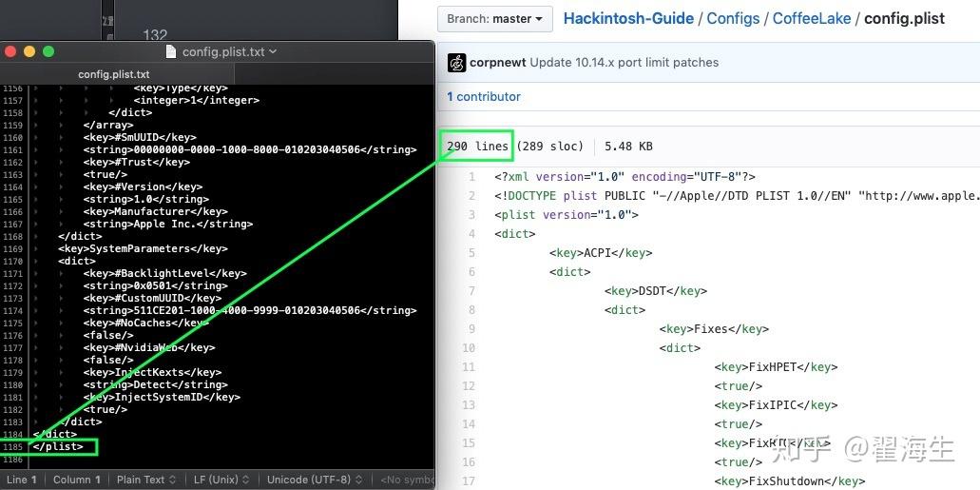Image resolution: width=980 pixels, height=490 pixels.
Task: Click the <key>FixHPET</key> line on GitHub
Action: coord(776,367)
